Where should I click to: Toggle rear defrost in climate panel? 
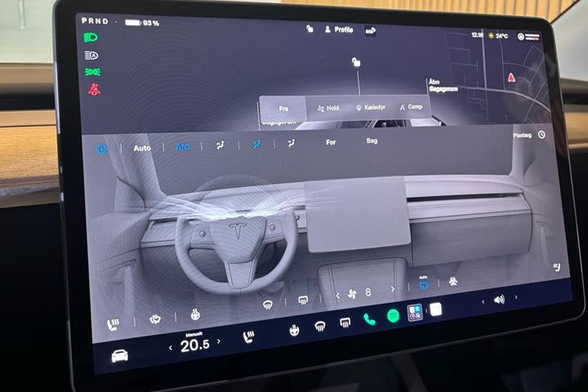coord(303,300)
